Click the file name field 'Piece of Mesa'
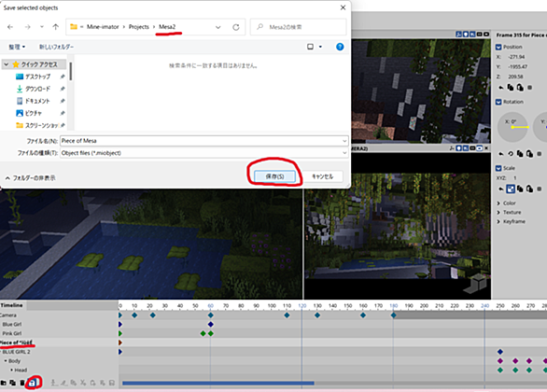This screenshot has height=392, width=547. pyautogui.click(x=204, y=141)
